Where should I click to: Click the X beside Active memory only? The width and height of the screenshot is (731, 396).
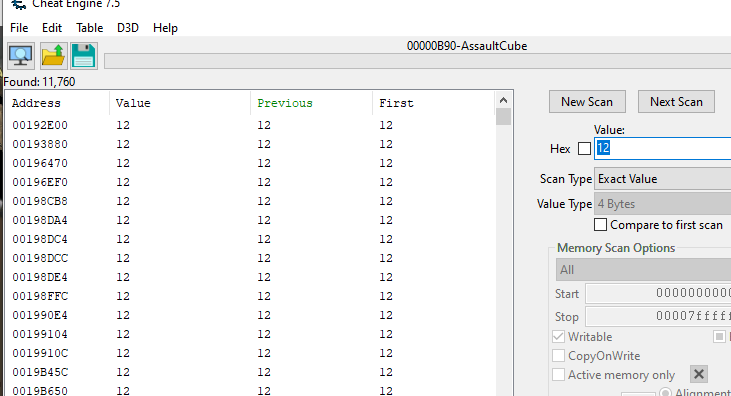click(x=698, y=374)
